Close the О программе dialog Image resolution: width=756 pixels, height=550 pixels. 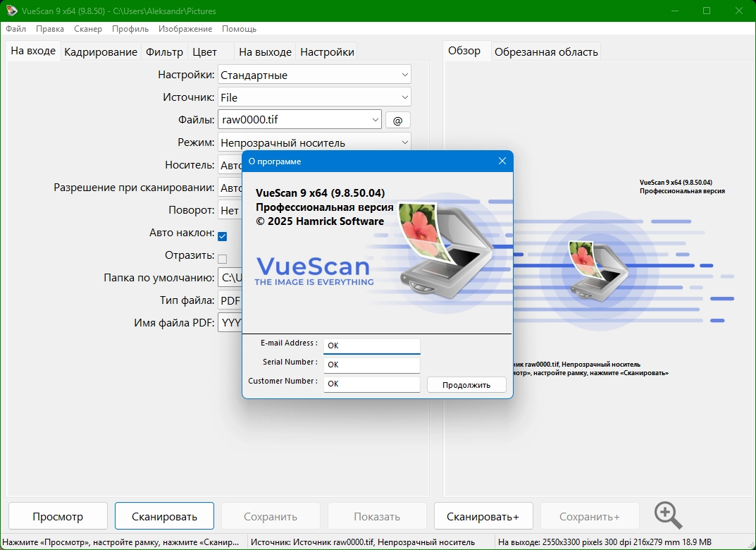pos(502,161)
